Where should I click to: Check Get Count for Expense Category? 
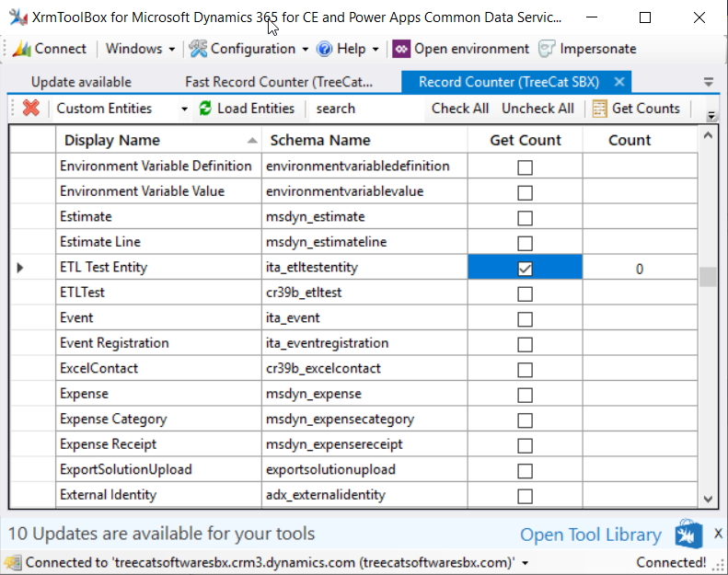(x=525, y=420)
